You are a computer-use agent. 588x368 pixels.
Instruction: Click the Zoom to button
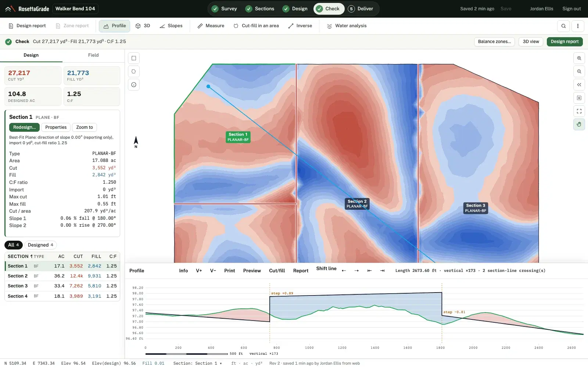pos(85,127)
